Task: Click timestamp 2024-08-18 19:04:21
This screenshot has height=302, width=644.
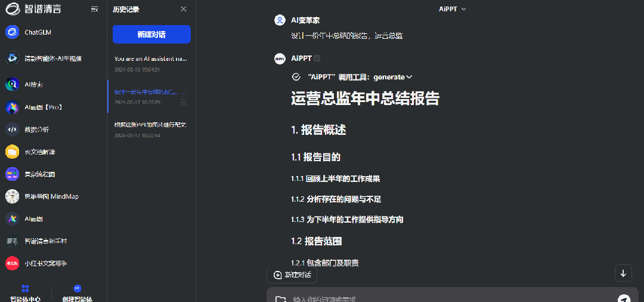Action: click(x=137, y=69)
